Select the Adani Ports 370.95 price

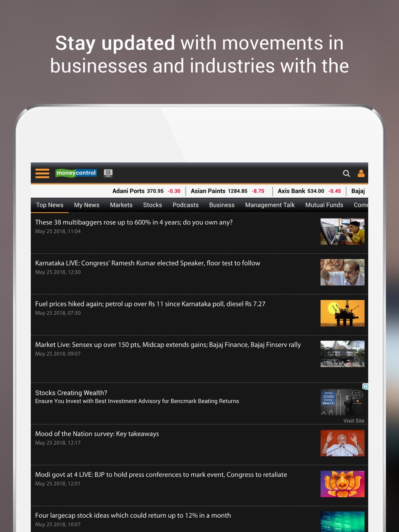(x=155, y=191)
